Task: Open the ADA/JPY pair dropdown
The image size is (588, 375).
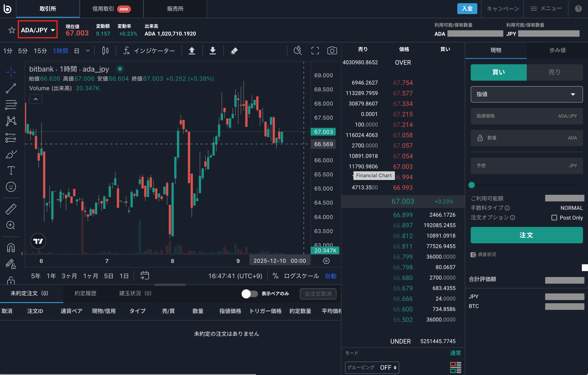Action: [38, 30]
